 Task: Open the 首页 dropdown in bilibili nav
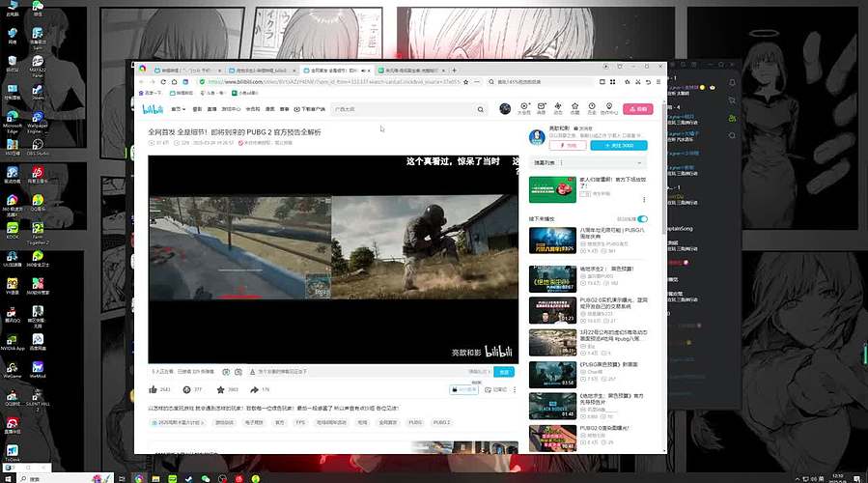(x=179, y=109)
